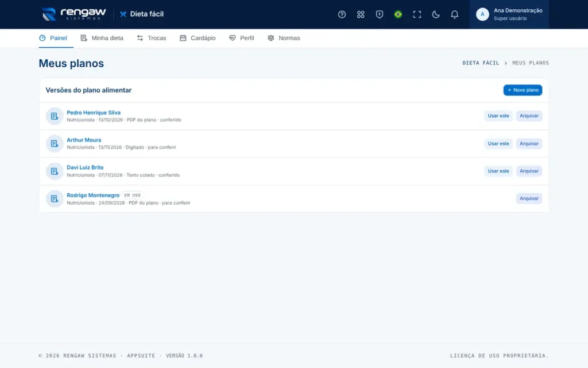Click the EM USO badge

(x=133, y=195)
